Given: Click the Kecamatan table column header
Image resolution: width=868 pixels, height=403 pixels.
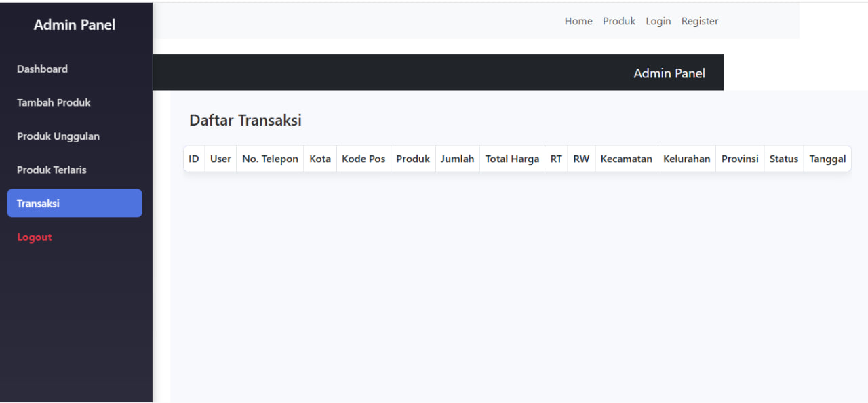Looking at the screenshot, I should (x=626, y=159).
